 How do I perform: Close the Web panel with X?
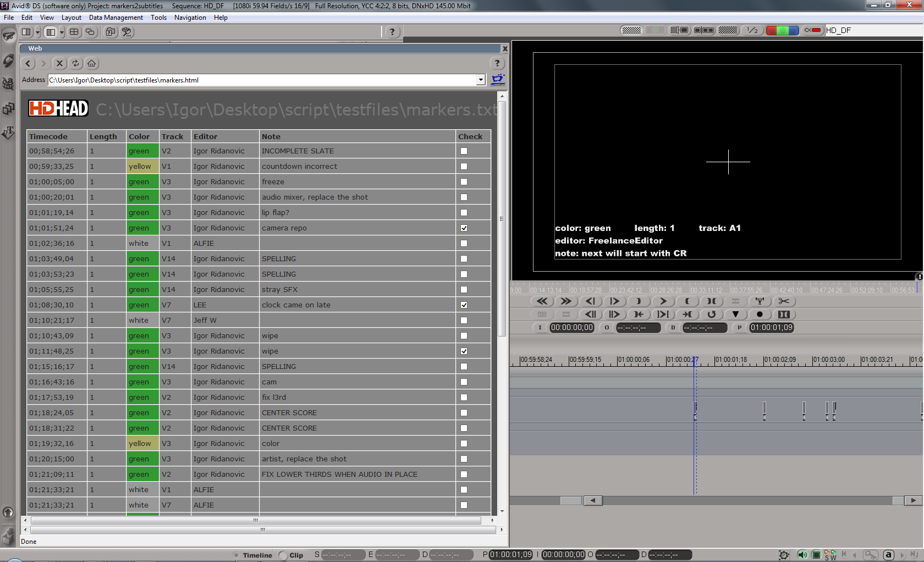tap(505, 49)
